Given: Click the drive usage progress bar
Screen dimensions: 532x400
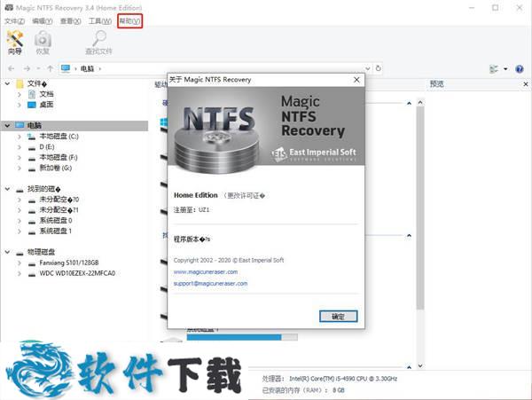Looking at the screenshot, I should tap(242, 337).
